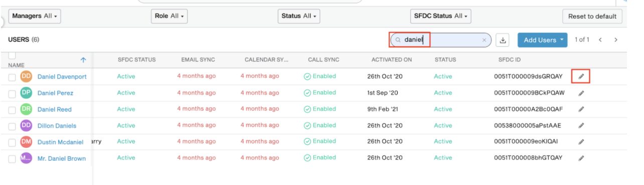Open the Managers All dropdown

(x=35, y=16)
